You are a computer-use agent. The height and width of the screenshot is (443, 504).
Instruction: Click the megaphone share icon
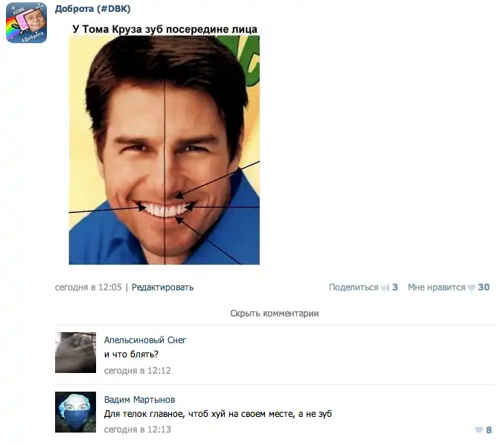point(385,287)
